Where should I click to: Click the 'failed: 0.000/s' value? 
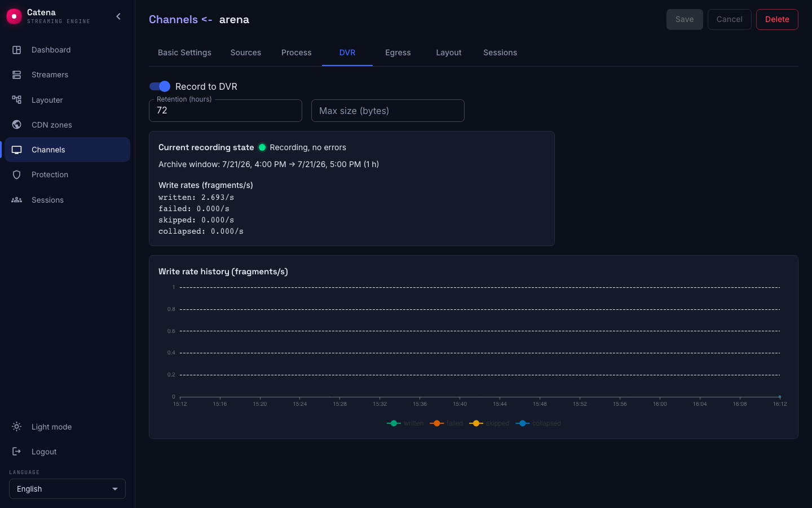[194, 209]
